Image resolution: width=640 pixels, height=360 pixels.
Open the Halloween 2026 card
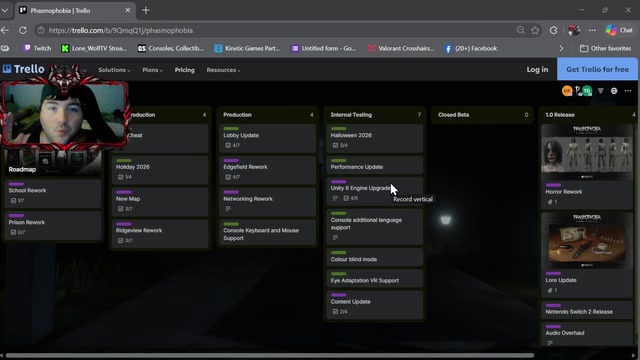pos(375,138)
